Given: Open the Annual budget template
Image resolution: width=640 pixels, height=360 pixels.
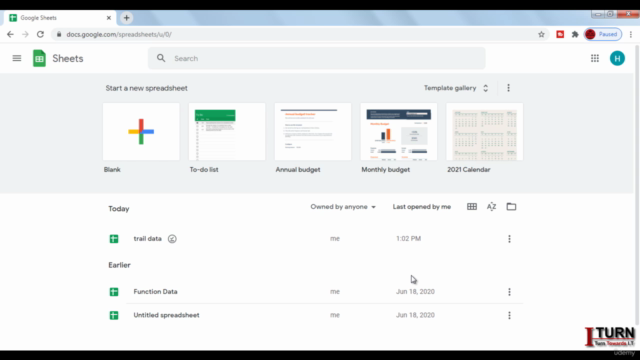Looking at the screenshot, I should click(313, 131).
